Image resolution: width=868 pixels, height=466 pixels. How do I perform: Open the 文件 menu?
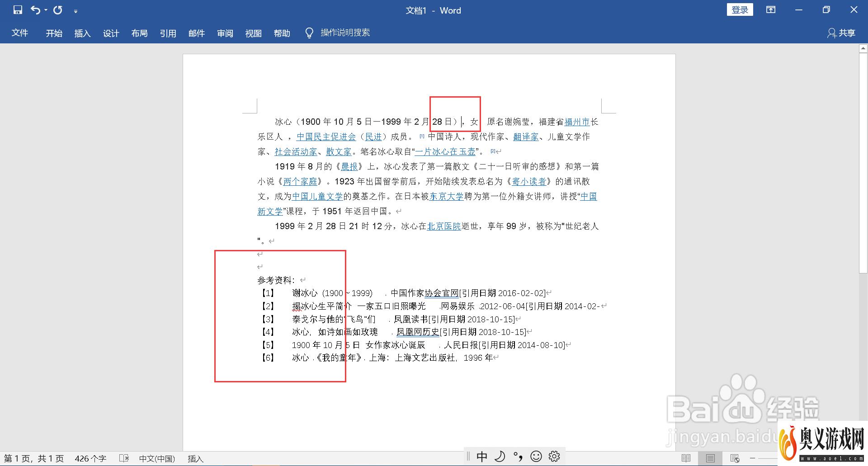click(x=20, y=33)
